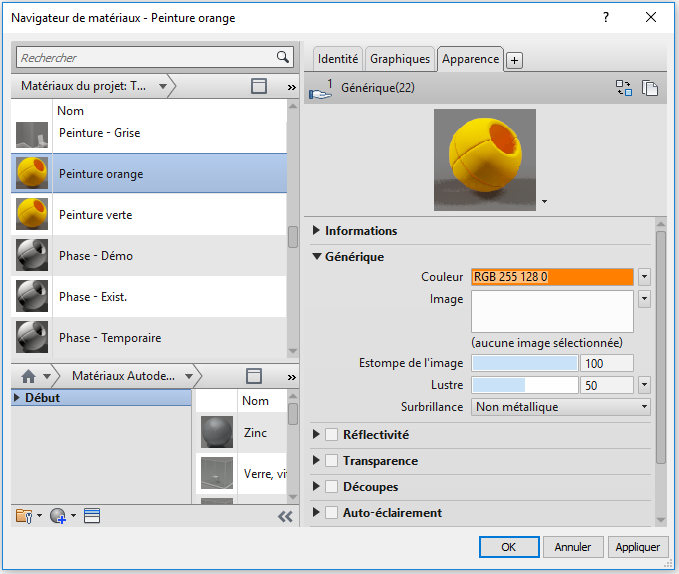Expand the Informations section
The width and height of the screenshot is (679, 574).
coord(317,231)
